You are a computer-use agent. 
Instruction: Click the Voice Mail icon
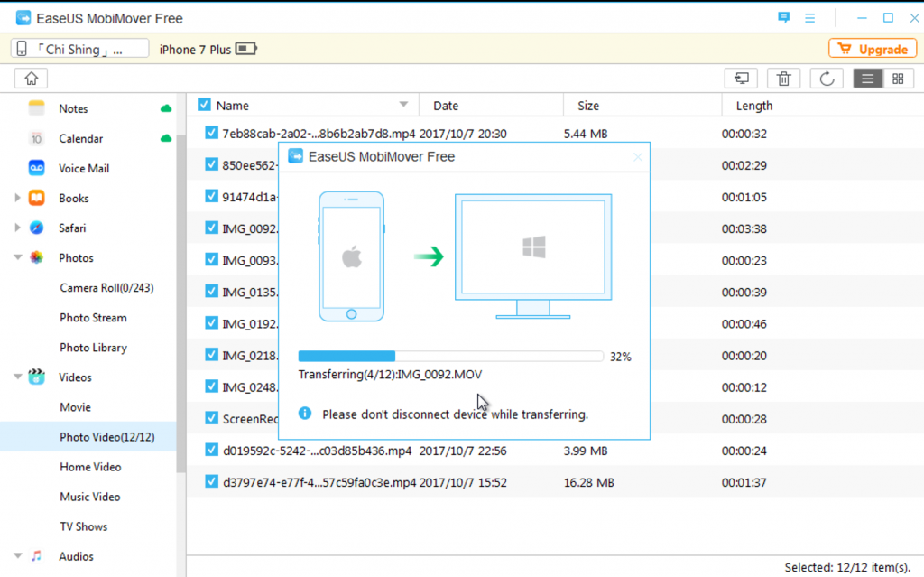[36, 168]
